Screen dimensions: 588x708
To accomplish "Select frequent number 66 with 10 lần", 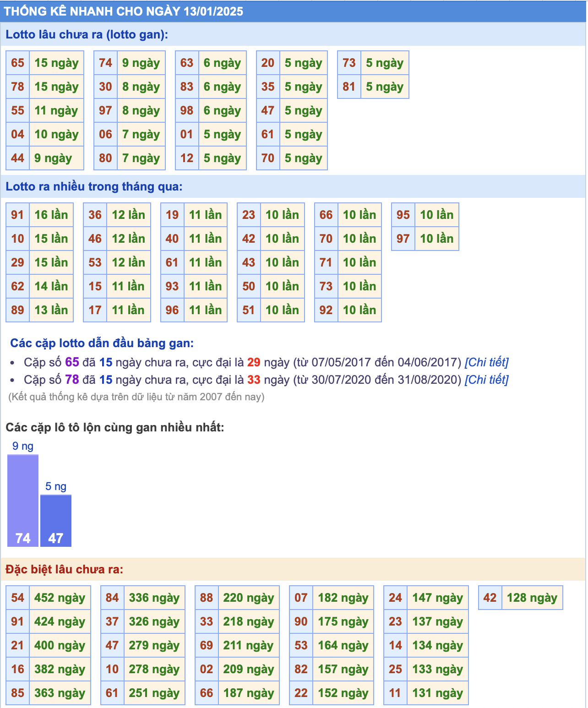I will [x=326, y=215].
